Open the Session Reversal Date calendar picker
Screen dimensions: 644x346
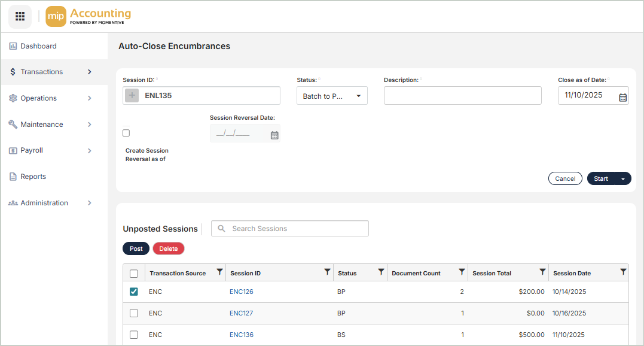point(274,135)
